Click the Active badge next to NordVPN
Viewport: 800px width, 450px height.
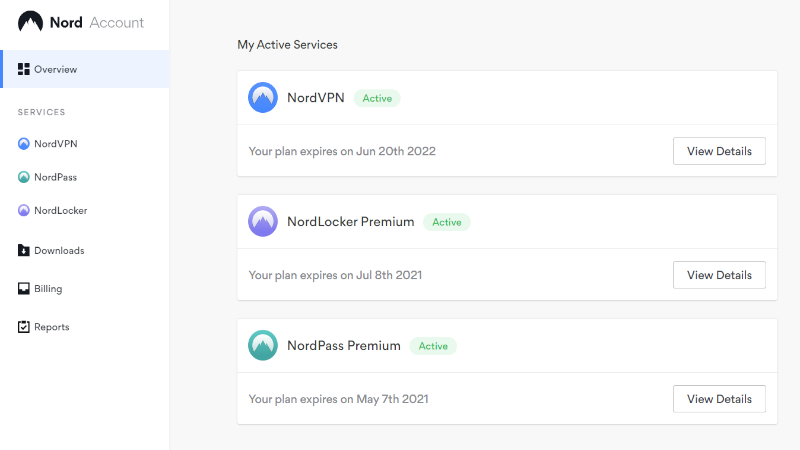(x=377, y=98)
